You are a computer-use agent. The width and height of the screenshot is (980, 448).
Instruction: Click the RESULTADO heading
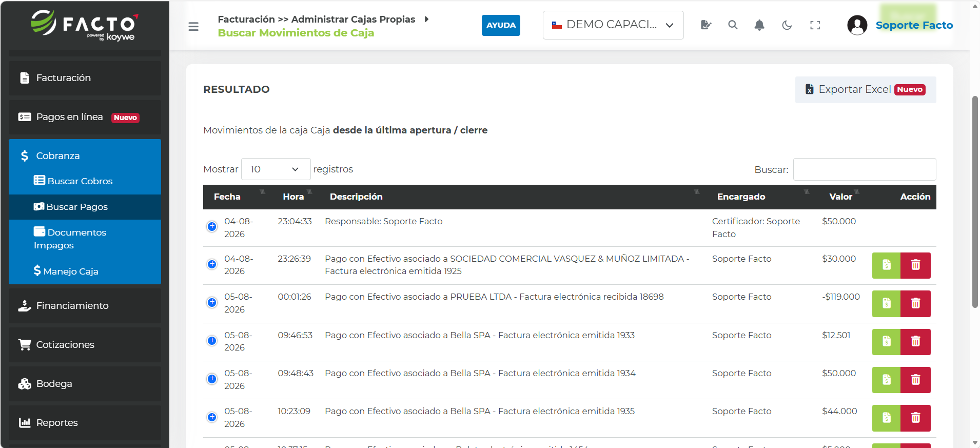[x=236, y=89]
